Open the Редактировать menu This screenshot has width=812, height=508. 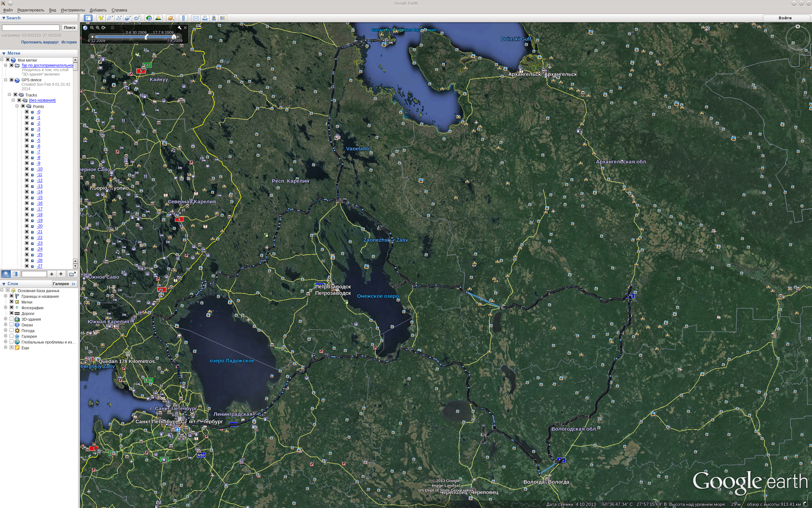[31, 10]
